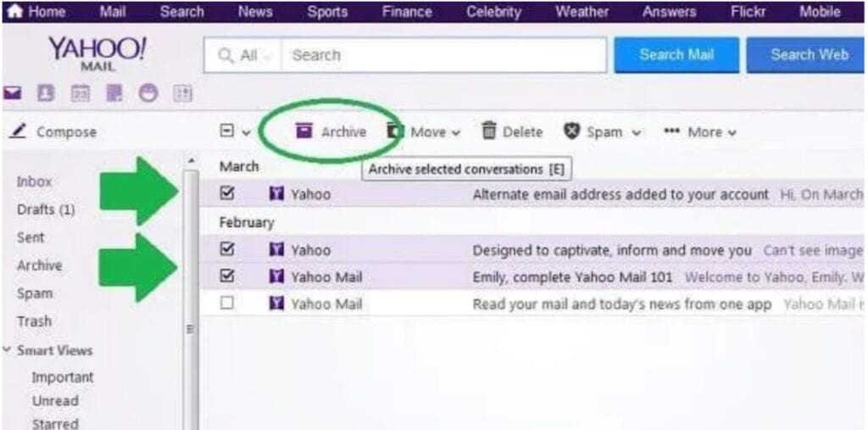Open the Spam dropdown arrow

coord(636,133)
